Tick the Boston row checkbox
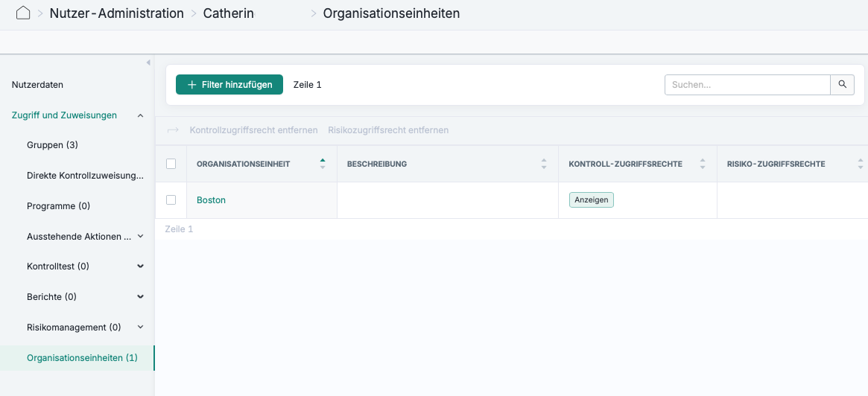 click(x=171, y=199)
